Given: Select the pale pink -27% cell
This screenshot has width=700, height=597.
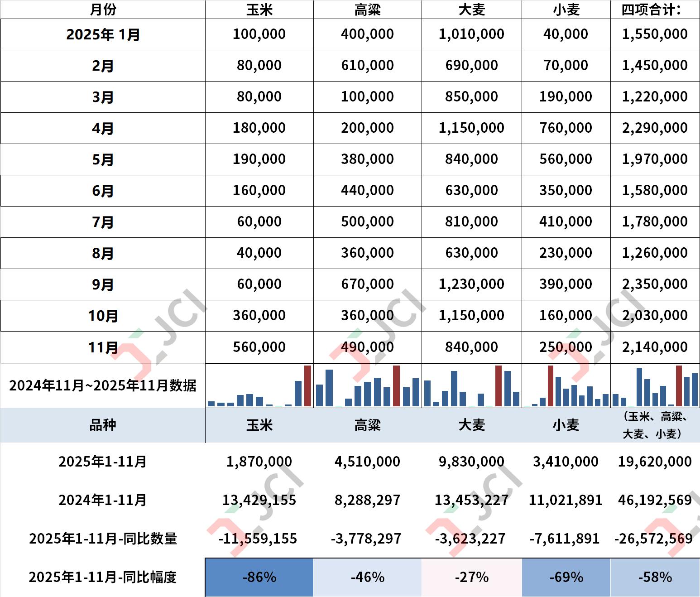Looking at the screenshot, I should (471, 578).
